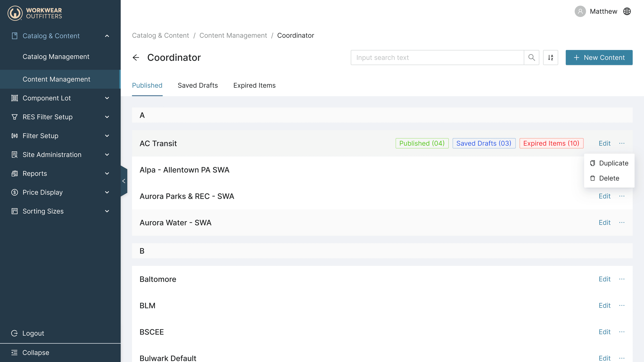Choose Delete in the popup menu
Viewport: 644px width, 362px height.
pos(609,178)
